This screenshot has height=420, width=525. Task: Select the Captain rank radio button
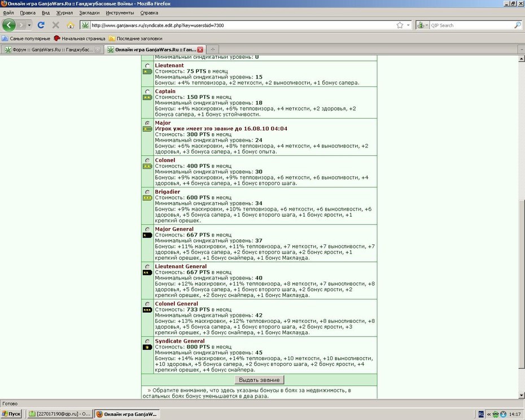pos(147,92)
